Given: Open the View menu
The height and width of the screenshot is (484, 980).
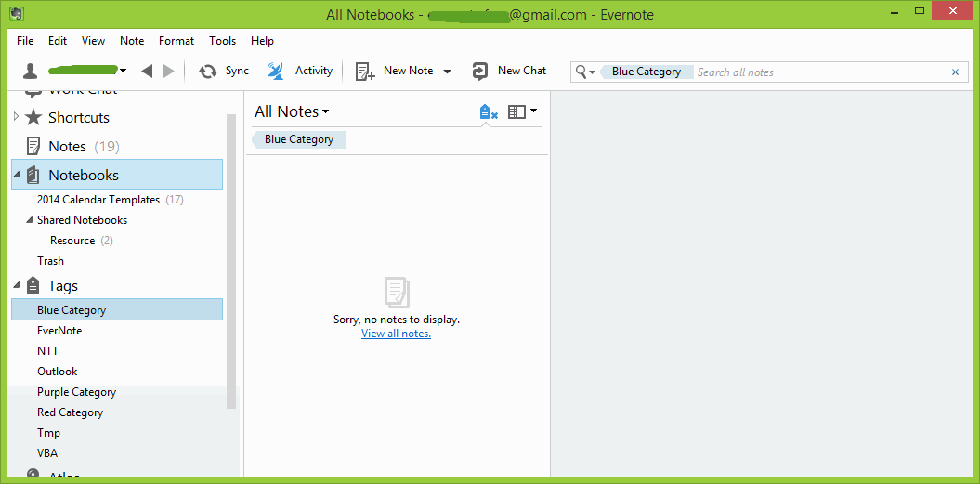Looking at the screenshot, I should pos(93,41).
